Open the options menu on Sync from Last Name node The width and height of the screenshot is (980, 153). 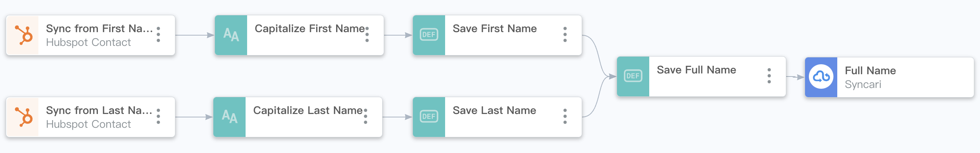pyautogui.click(x=158, y=116)
